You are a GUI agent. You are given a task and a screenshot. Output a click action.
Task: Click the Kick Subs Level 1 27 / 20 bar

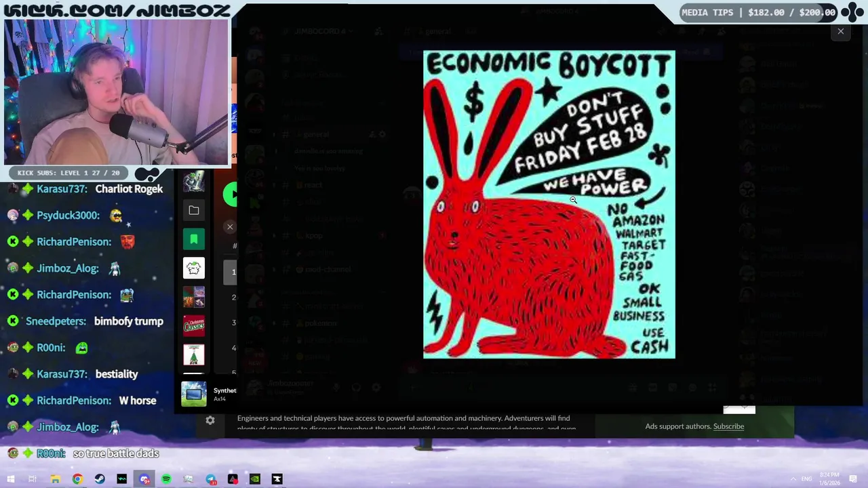(68, 173)
